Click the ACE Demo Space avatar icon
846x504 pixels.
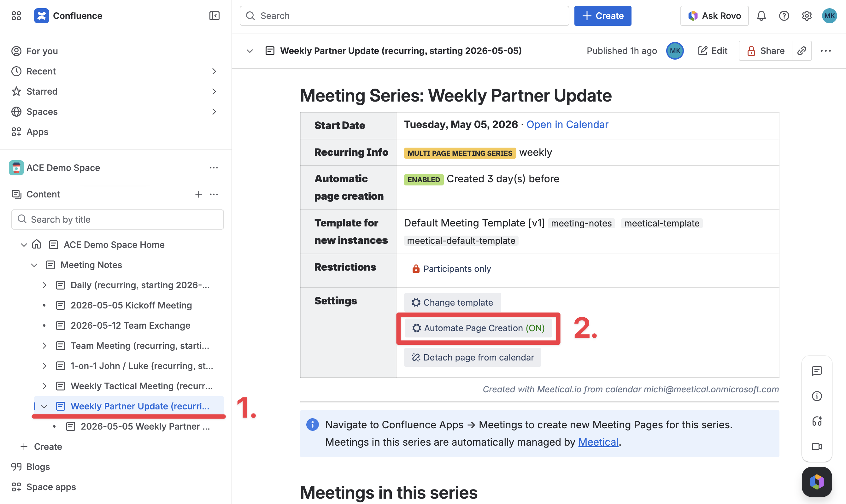tap(16, 168)
